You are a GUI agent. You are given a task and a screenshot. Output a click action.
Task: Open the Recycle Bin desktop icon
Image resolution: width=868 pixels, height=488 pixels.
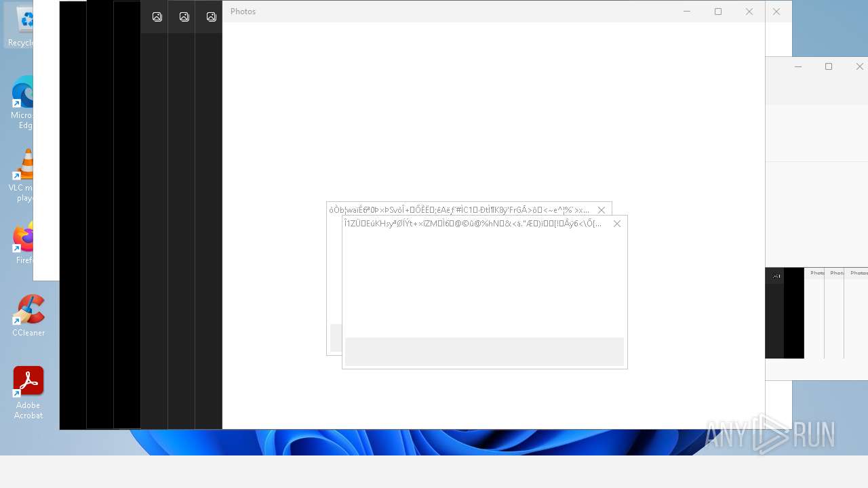click(x=20, y=26)
